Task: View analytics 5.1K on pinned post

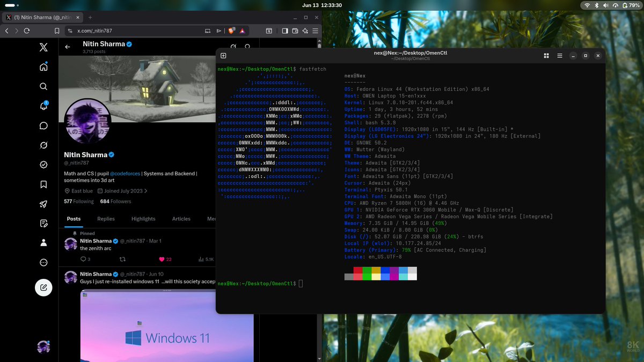Action: tap(206, 259)
